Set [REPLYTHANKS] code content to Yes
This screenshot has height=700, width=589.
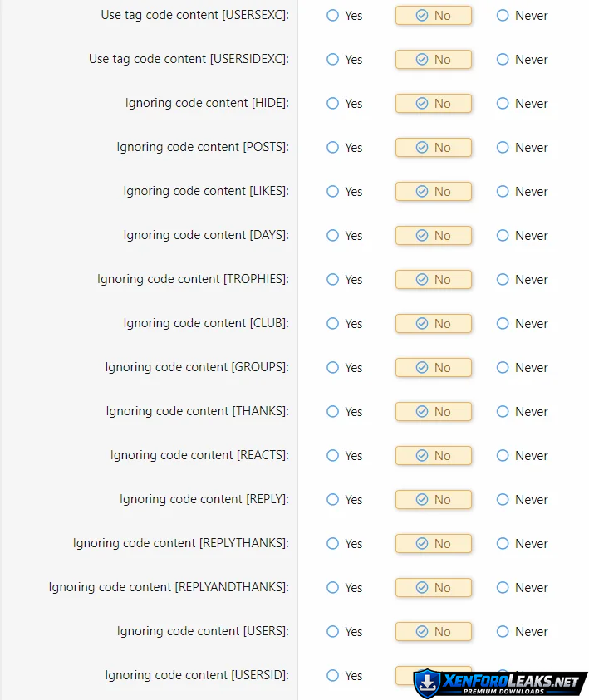(x=333, y=544)
